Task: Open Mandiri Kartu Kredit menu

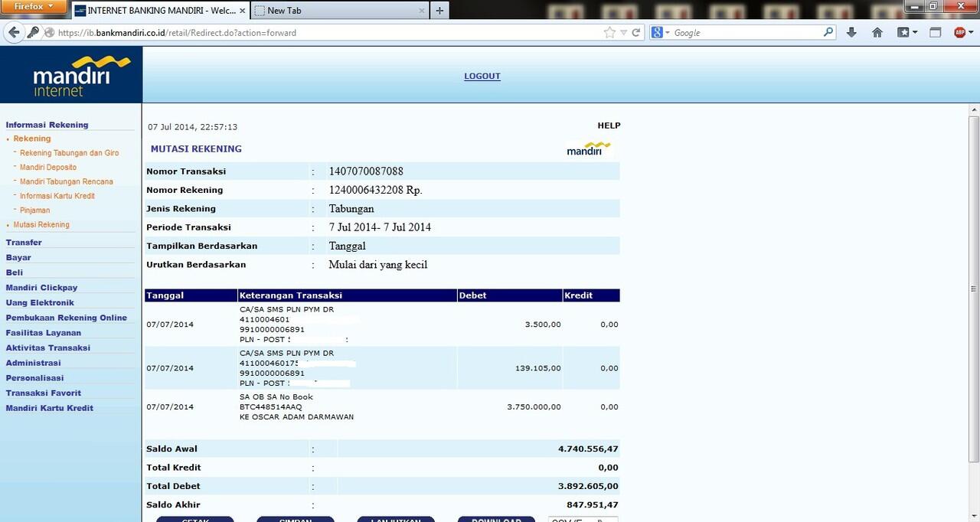Action: 50,408
